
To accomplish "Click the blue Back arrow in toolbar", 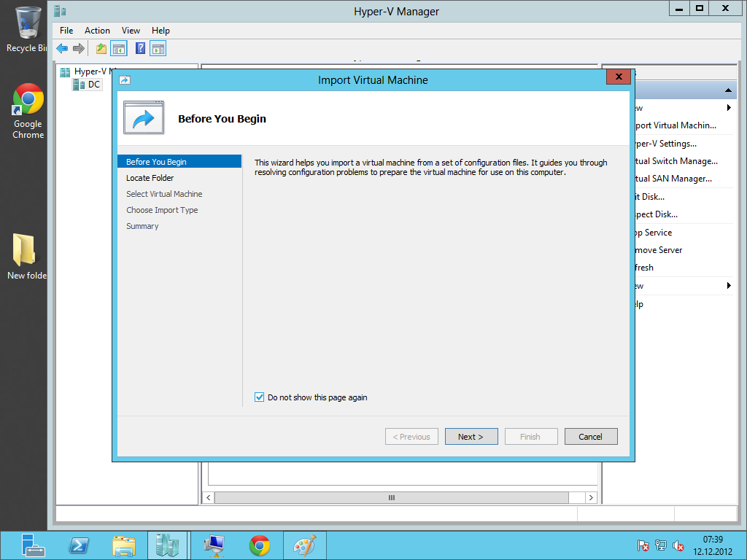I will pos(62,49).
